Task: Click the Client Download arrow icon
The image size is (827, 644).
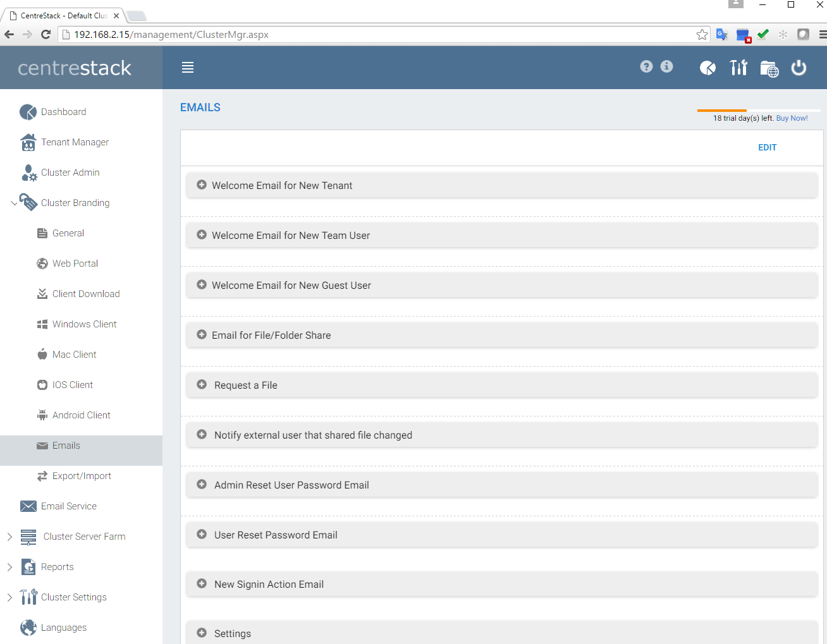Action: [42, 294]
